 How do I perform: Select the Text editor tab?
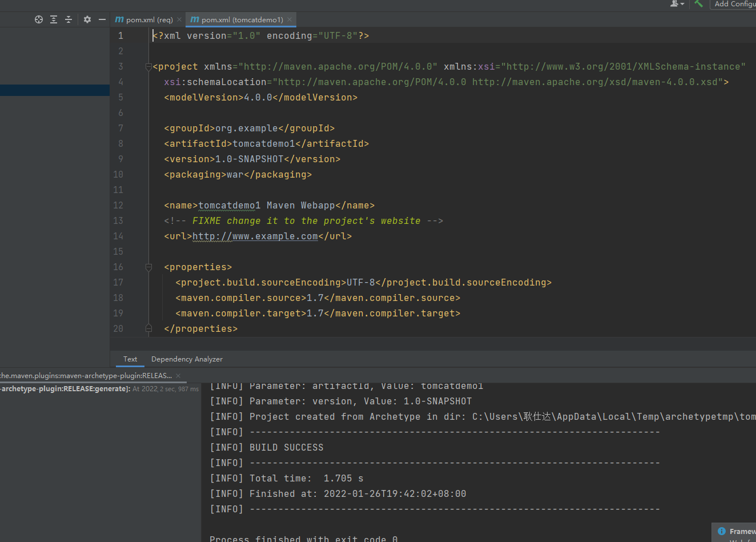tap(130, 359)
